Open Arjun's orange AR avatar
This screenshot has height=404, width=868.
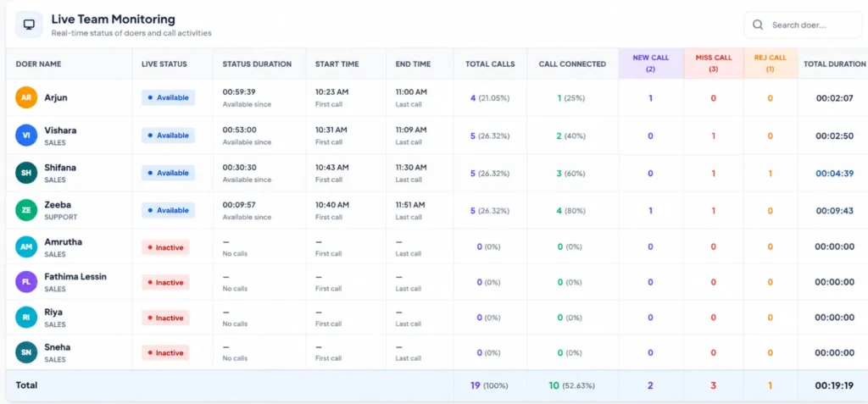tap(26, 97)
